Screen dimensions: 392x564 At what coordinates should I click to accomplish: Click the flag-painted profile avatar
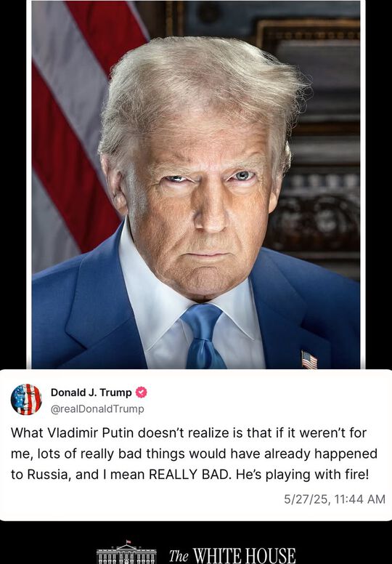26,399
